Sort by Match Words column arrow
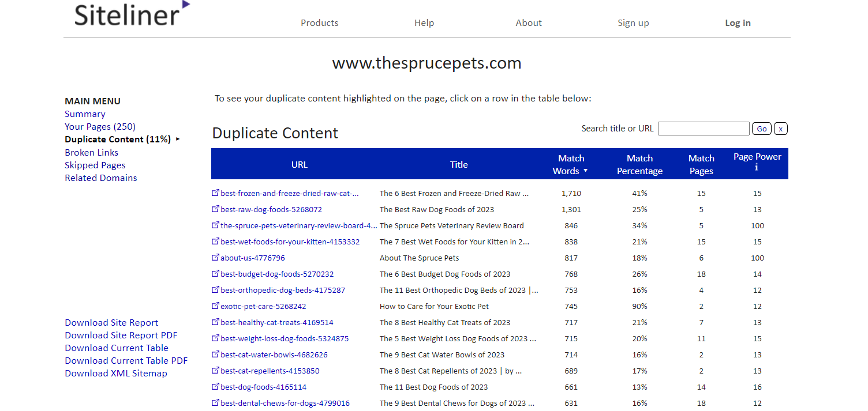Image resolution: width=868 pixels, height=411 pixels. (x=585, y=171)
